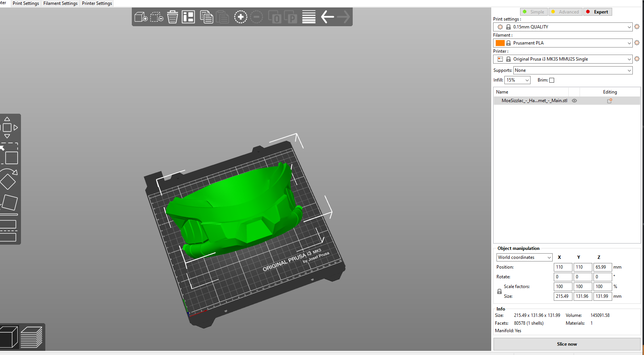Image resolution: width=644 pixels, height=355 pixels.
Task: Click the Split to parts icon
Action: pos(291,17)
